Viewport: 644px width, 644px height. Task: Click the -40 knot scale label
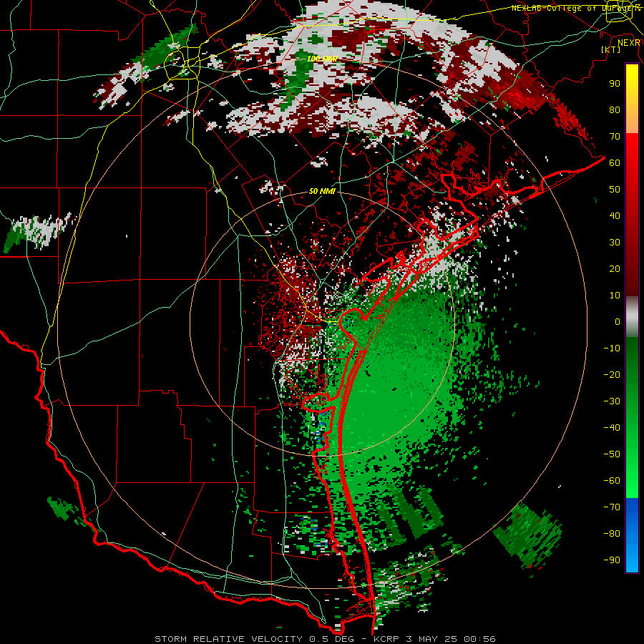click(x=612, y=428)
